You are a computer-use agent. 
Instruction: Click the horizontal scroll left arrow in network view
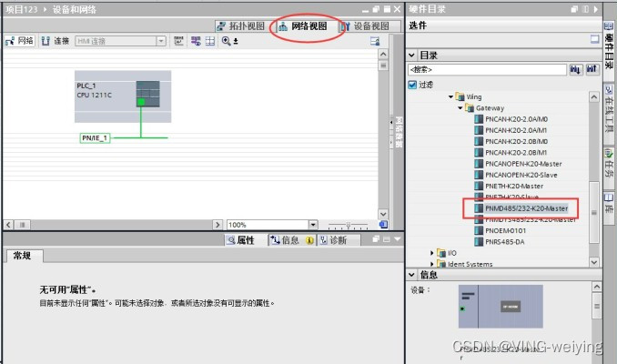click(x=8, y=225)
